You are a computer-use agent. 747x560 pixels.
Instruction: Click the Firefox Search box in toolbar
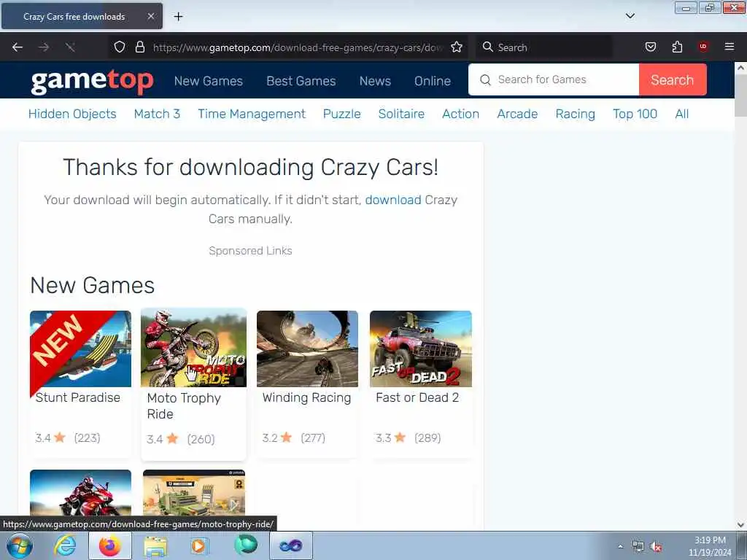click(545, 47)
